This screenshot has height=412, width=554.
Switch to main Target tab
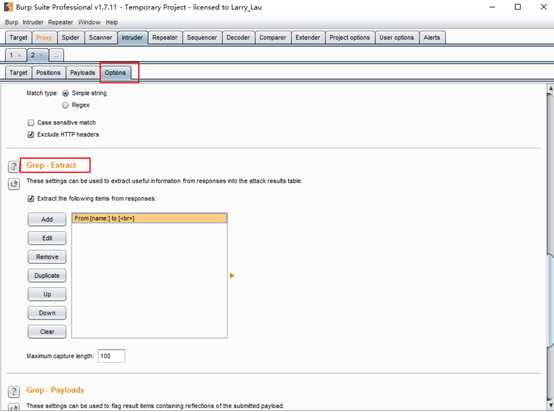(x=18, y=37)
